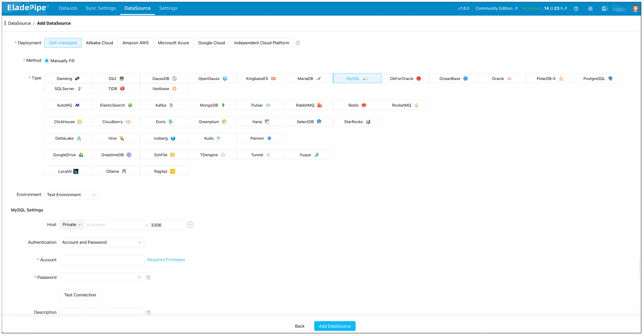Click the green add host plus icon

[x=190, y=225]
